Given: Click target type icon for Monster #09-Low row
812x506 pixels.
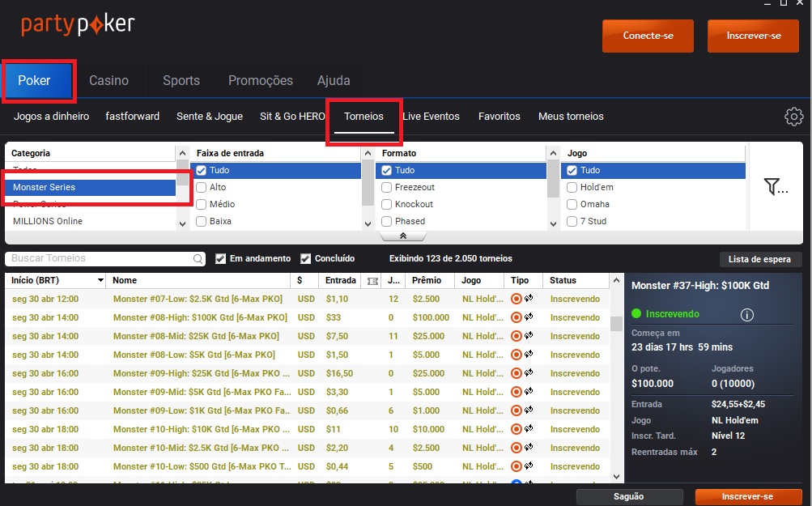Looking at the screenshot, I should point(516,410).
